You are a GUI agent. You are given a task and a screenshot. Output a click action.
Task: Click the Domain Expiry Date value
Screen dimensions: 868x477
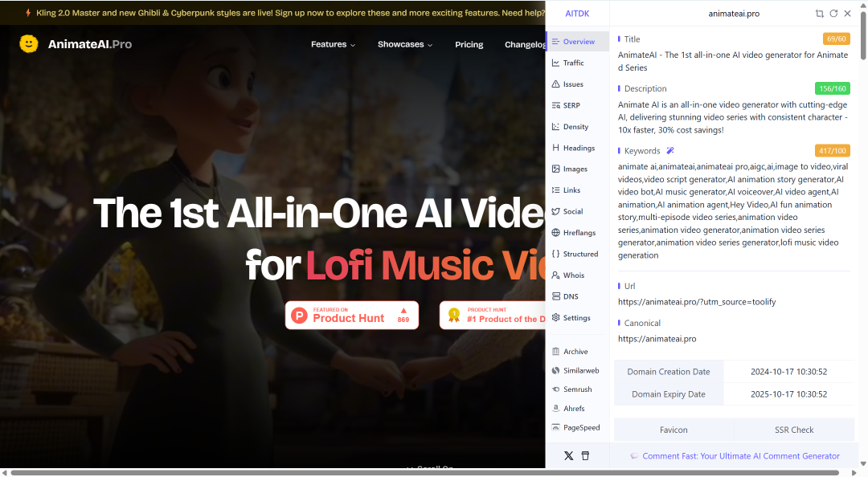789,394
